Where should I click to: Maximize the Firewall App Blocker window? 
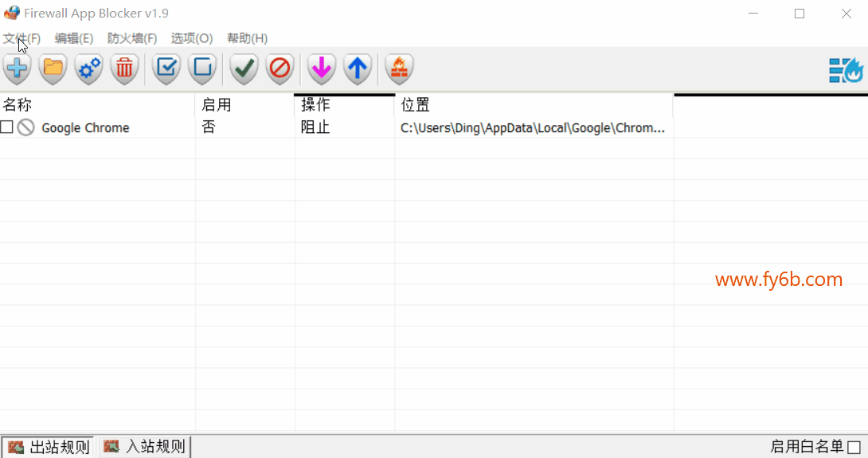point(800,14)
